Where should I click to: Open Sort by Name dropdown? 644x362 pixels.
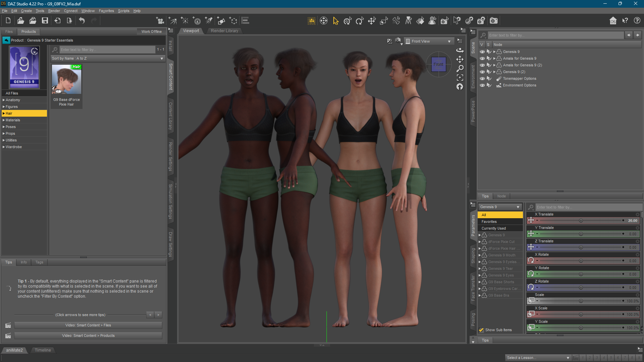(x=107, y=58)
